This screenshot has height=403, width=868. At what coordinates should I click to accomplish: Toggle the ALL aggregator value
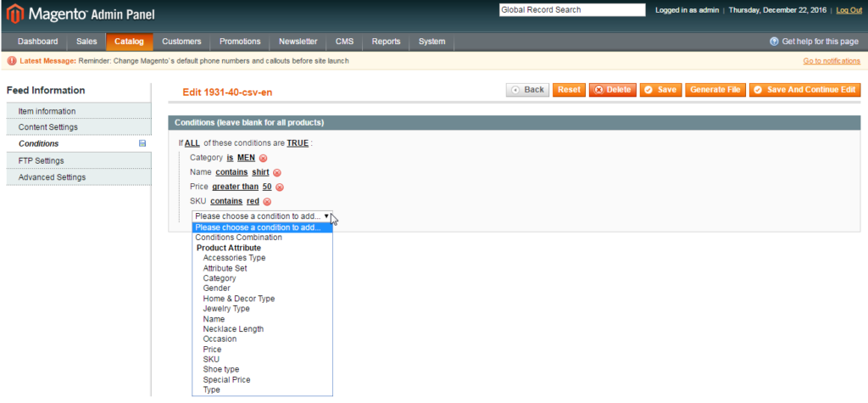[x=192, y=143]
